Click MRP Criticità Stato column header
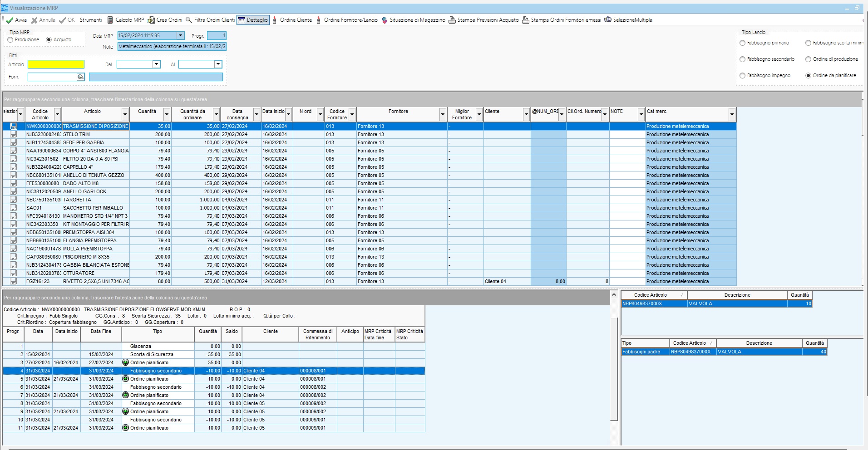This screenshot has width=868, height=450. [x=409, y=334]
